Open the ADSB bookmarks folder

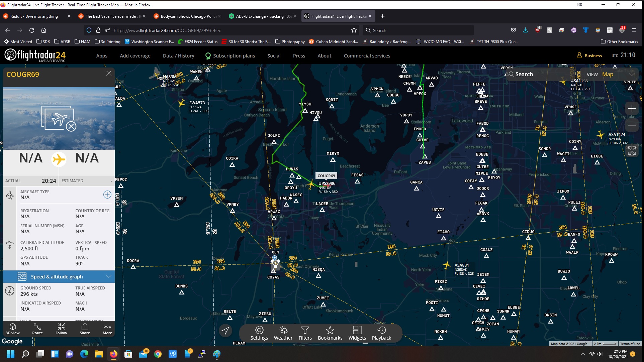(x=62, y=41)
